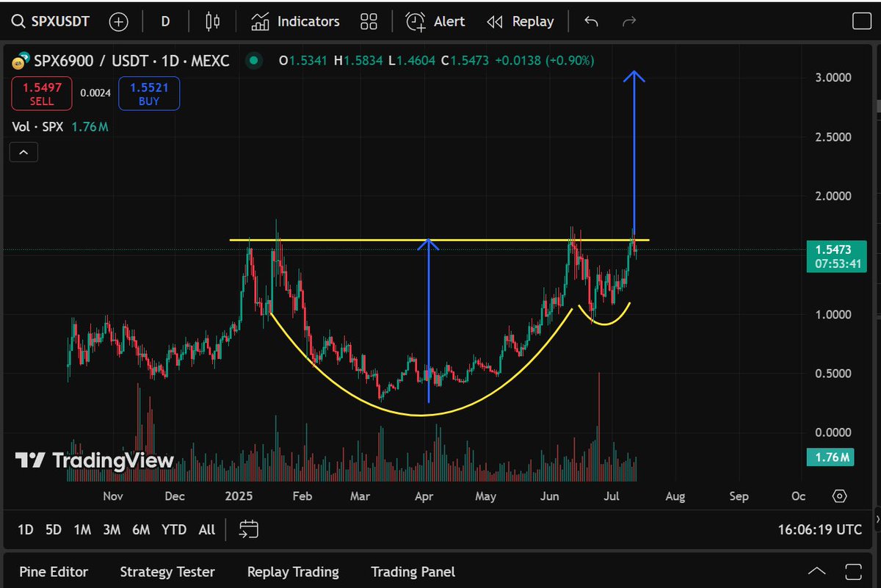This screenshot has height=588, width=881.
Task: Open the Replay Trading tab
Action: 293,572
